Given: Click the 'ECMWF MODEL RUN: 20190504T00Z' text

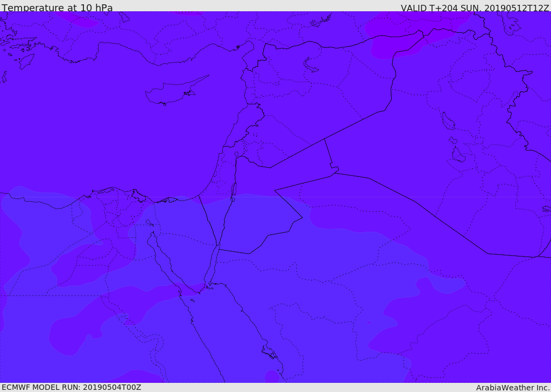Looking at the screenshot, I should pos(72,387).
